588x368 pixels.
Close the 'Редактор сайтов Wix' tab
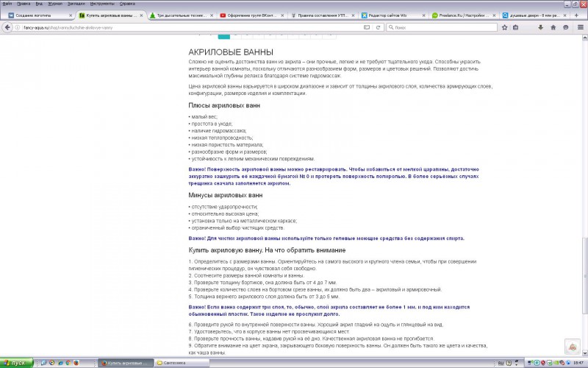pyautogui.click(x=424, y=15)
